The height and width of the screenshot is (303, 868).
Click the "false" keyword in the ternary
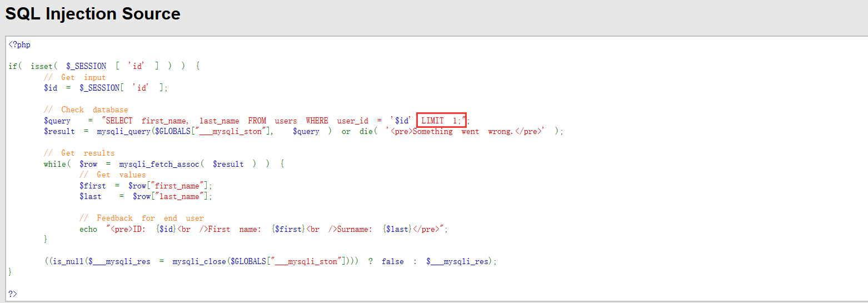[x=393, y=261]
